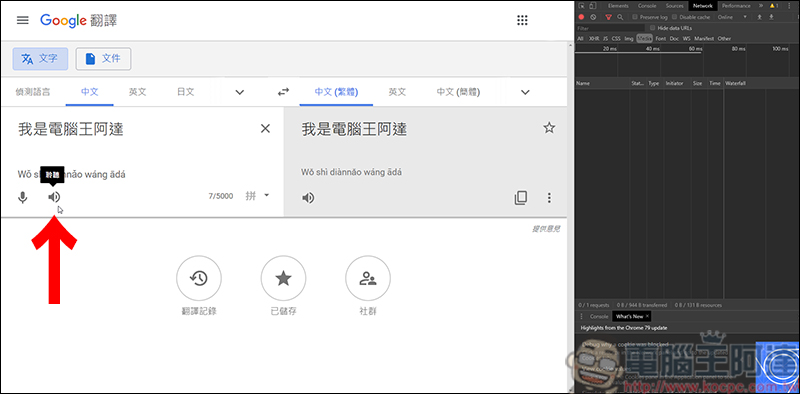Expand the target language list chevron
The width and height of the screenshot is (800, 394).
click(525, 92)
